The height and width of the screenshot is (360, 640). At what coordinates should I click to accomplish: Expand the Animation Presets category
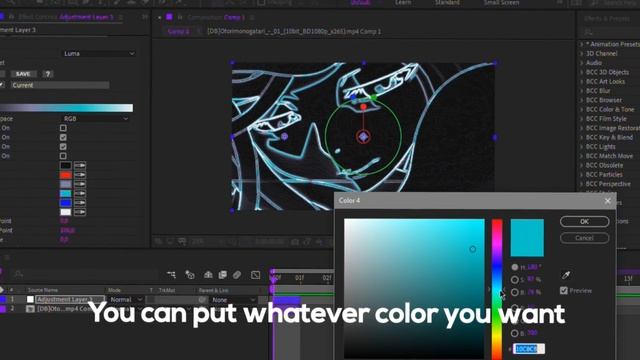tap(582, 44)
